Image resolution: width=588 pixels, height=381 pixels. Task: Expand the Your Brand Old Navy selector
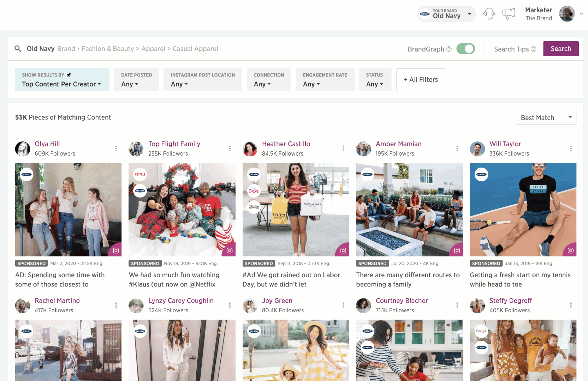pos(446,14)
